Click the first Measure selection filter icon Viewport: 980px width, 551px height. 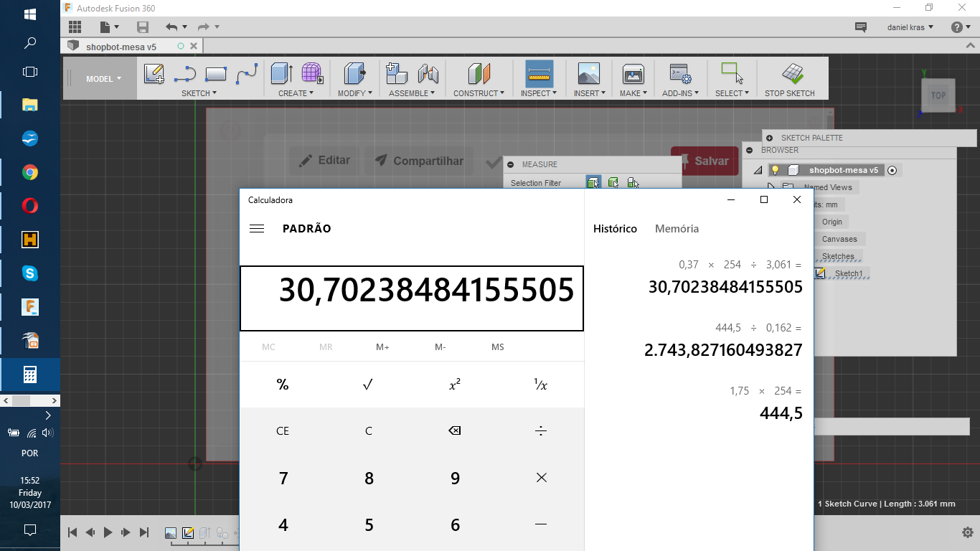tap(593, 183)
